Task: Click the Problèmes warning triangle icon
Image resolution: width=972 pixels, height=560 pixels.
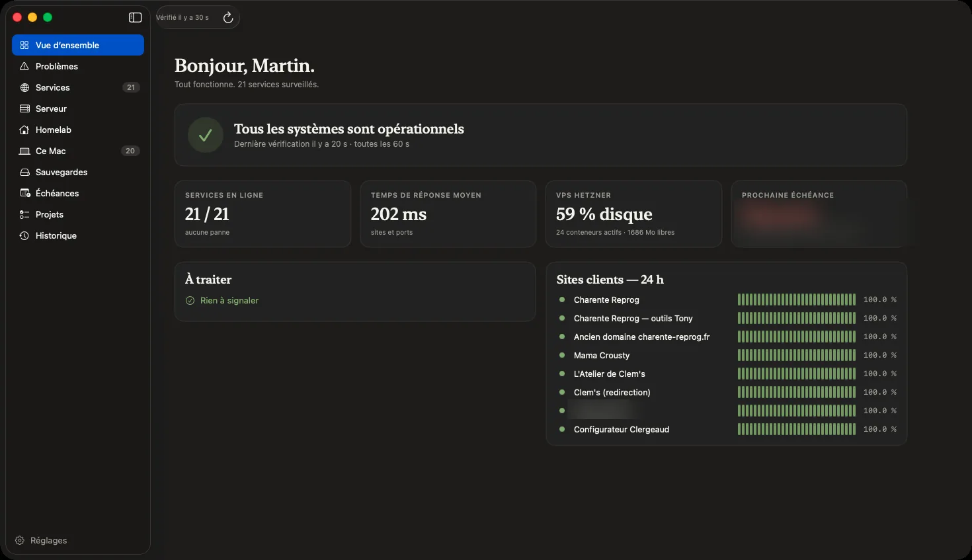Action: click(x=24, y=66)
